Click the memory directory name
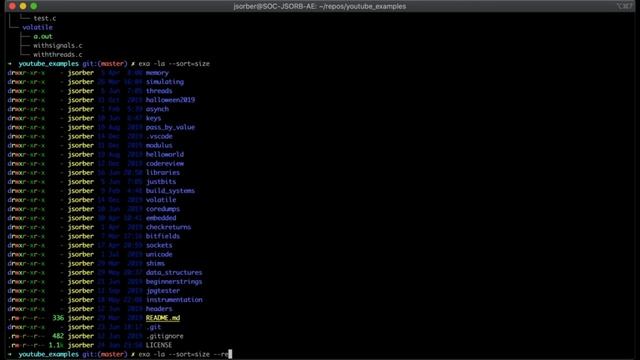 157,73
